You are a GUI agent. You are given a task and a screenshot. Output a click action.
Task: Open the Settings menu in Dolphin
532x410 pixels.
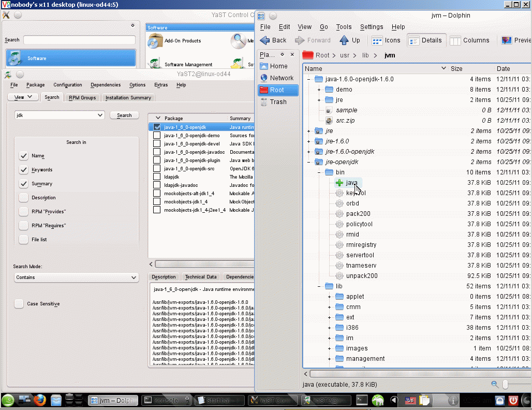tap(372, 27)
